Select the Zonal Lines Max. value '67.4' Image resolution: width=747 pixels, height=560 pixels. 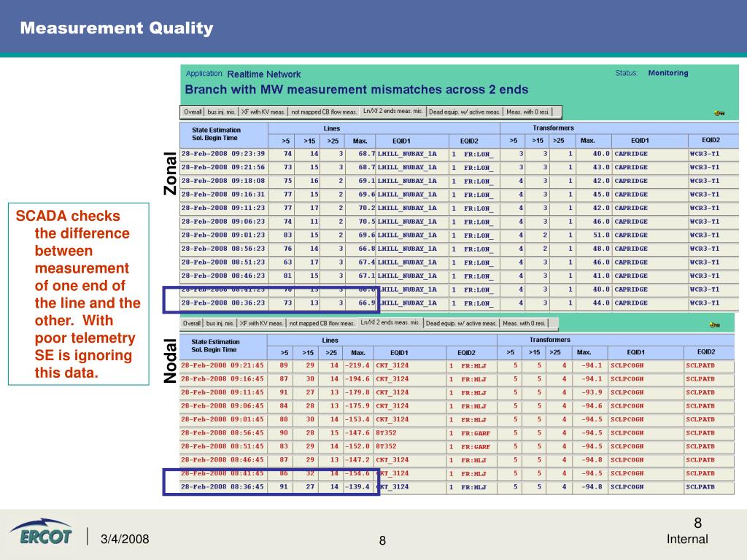click(x=366, y=262)
